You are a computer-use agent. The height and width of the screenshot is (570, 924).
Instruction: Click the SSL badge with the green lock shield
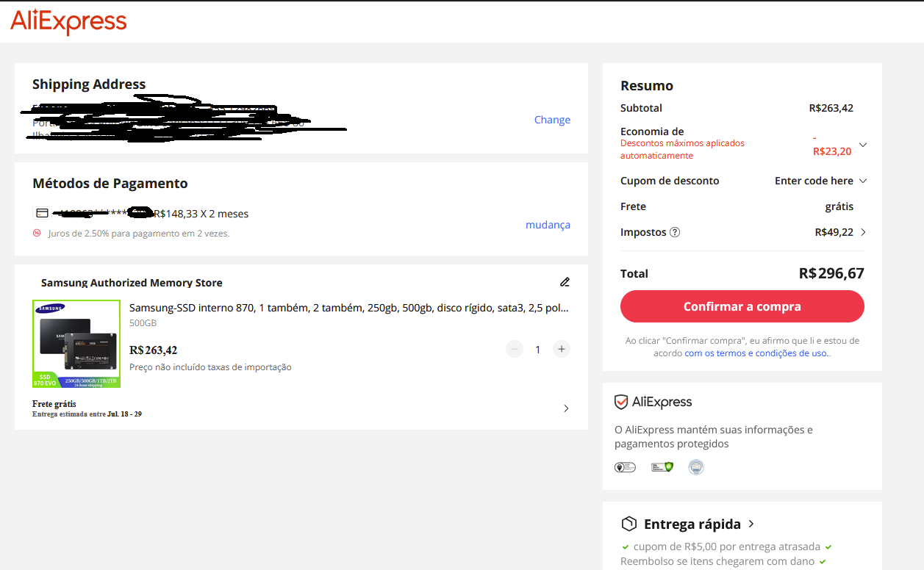[662, 466]
